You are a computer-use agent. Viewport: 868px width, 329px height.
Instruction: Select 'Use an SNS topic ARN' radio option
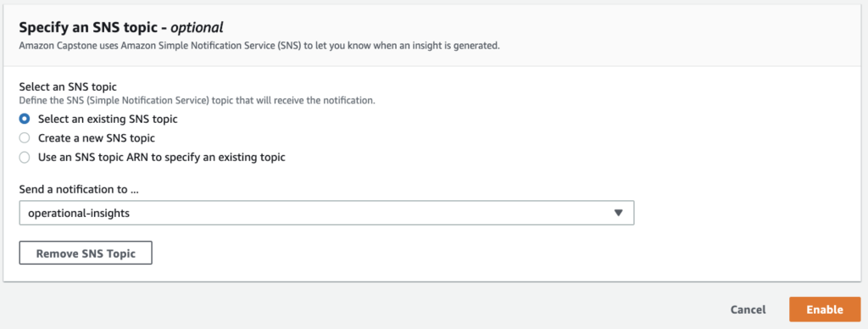pyautogui.click(x=25, y=158)
